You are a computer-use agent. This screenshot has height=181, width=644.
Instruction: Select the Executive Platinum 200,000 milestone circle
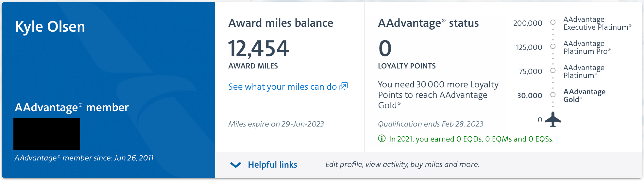(553, 22)
